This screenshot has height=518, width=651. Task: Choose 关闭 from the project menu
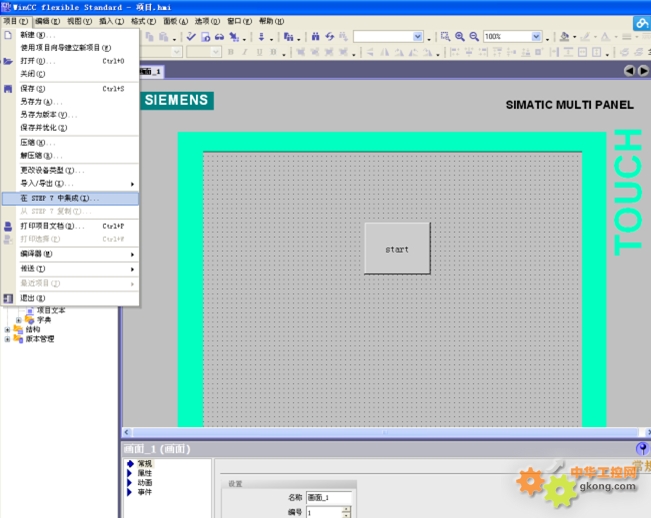tap(71, 74)
